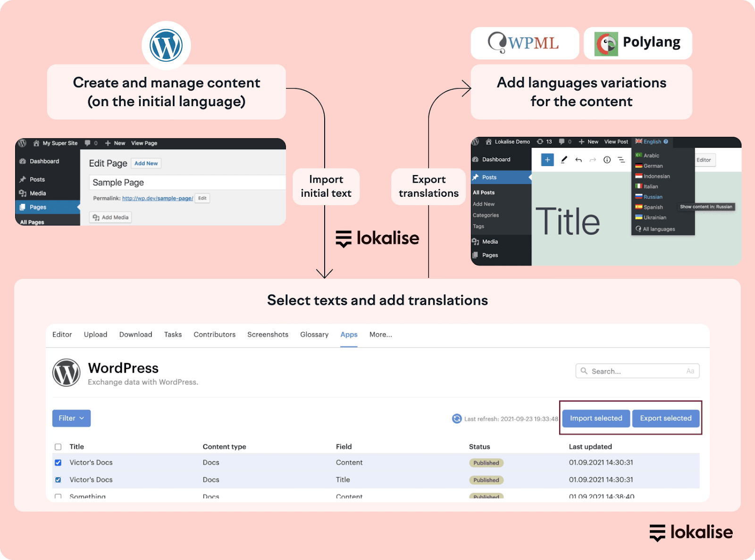Click the blue plus block inserter icon
The image size is (755, 560).
[x=547, y=160]
